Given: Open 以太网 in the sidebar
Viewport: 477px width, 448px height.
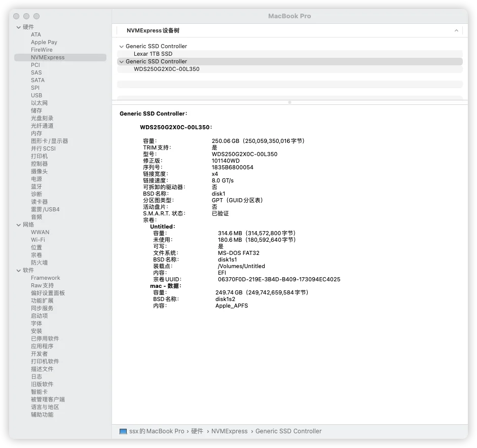Looking at the screenshot, I should [39, 103].
